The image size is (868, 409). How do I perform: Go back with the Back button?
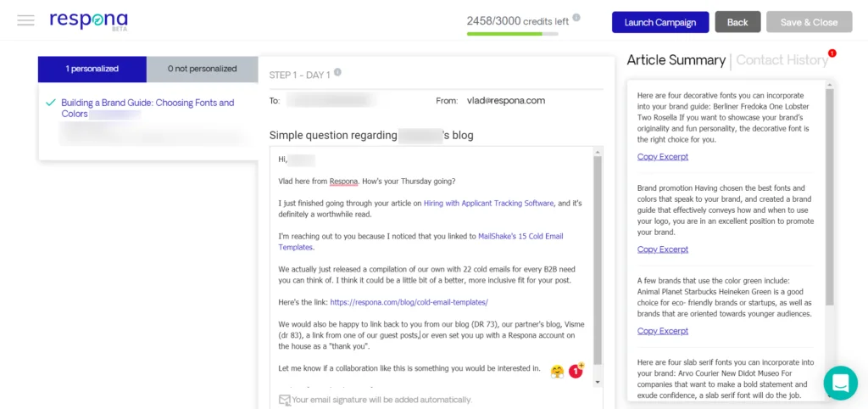click(x=737, y=22)
